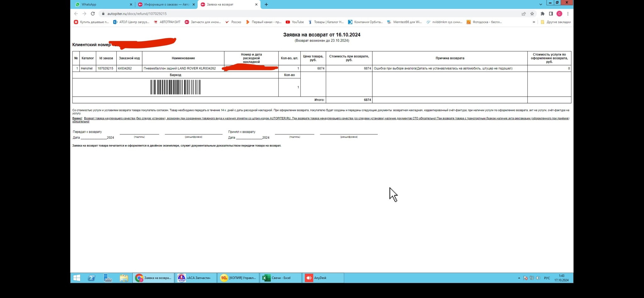Open the Chrome three-dot menu
644x298 pixels.
568,14
